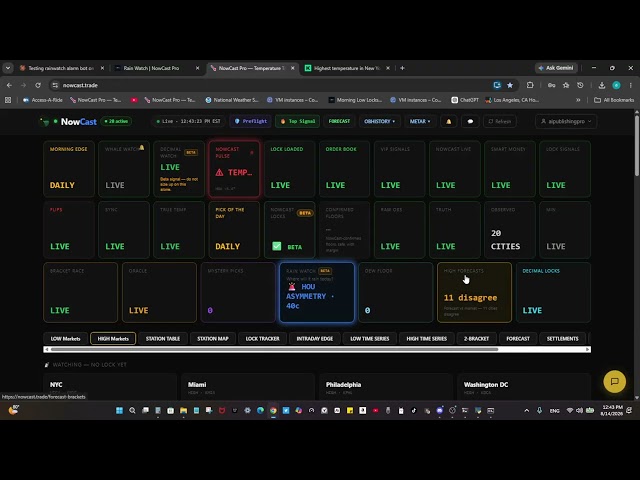640x480 pixels.
Task: Open Windows taskbar search
Action: (x=132, y=411)
